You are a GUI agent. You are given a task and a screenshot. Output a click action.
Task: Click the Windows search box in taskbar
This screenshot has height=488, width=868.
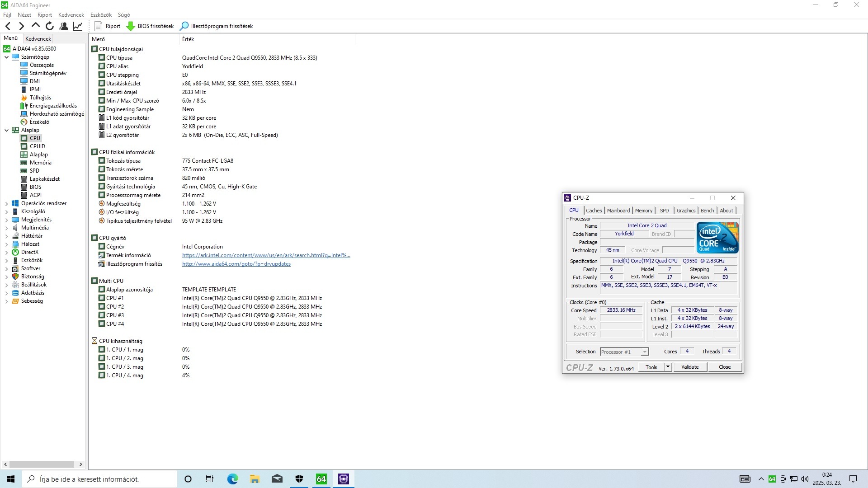tap(99, 479)
